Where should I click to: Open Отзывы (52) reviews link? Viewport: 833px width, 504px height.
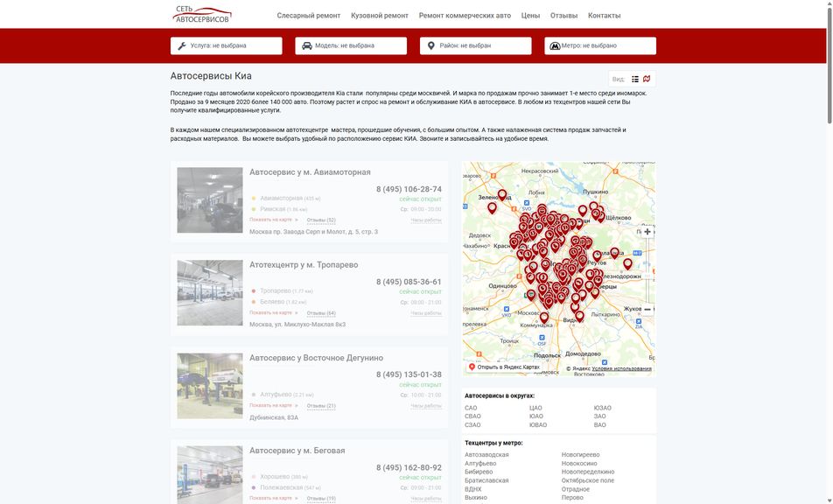point(321,220)
